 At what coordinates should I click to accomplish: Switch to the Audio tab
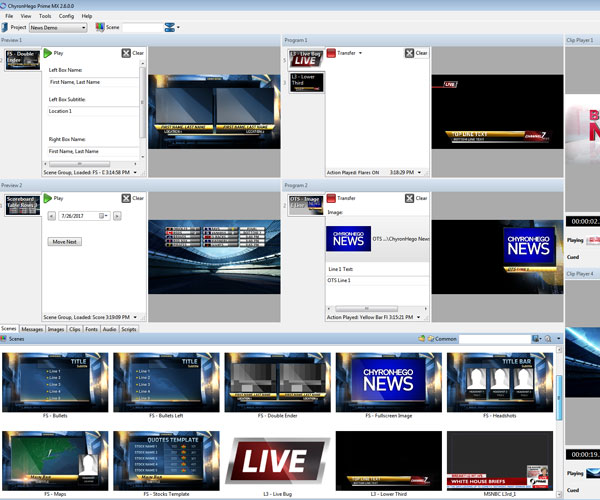109,329
